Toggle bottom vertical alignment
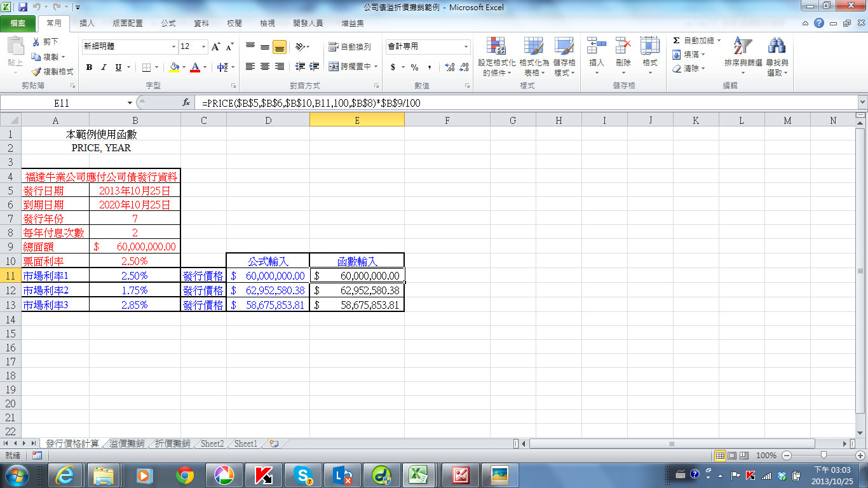The width and height of the screenshot is (868, 488). (280, 46)
